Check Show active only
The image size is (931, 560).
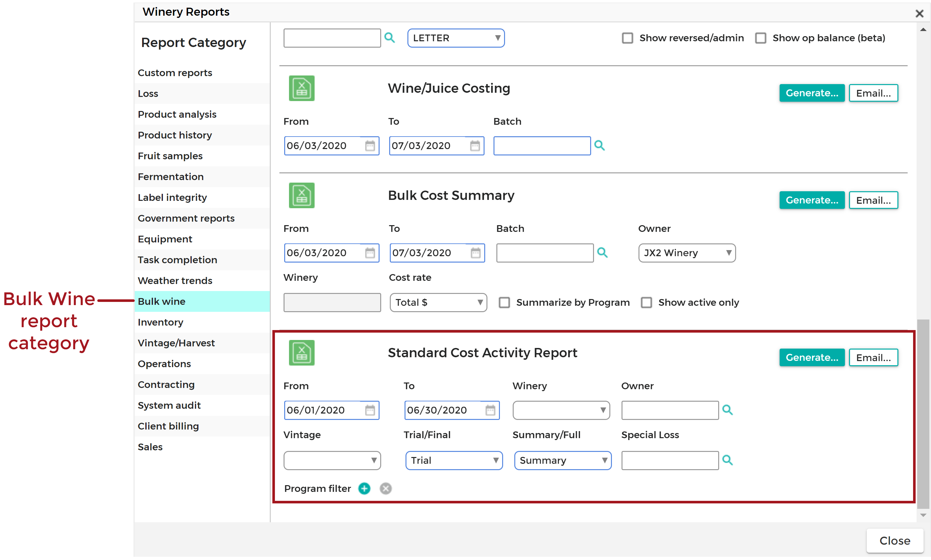click(646, 302)
